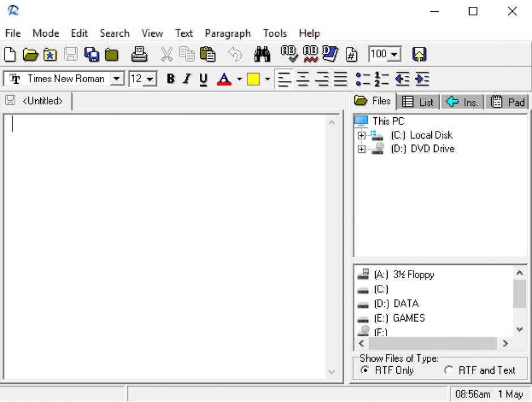Open the Search menu
Viewport: 532px width, 402px height.
[115, 33]
